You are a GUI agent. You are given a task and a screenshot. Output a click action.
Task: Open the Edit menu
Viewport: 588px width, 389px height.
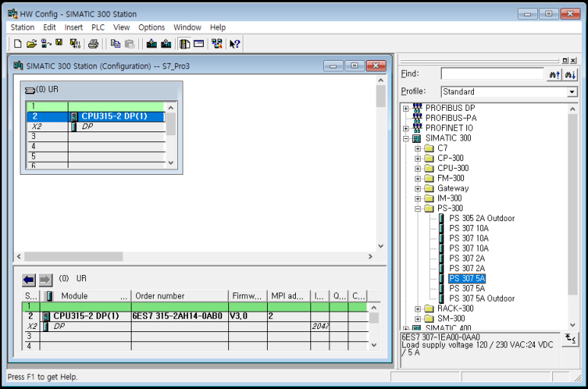[x=49, y=27]
